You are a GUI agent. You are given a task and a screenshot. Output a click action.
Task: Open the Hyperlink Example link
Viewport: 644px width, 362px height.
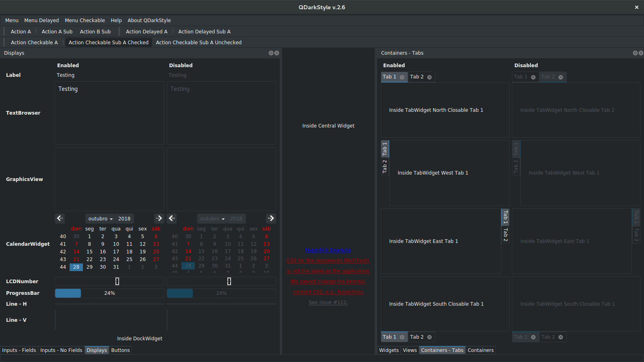pos(328,250)
